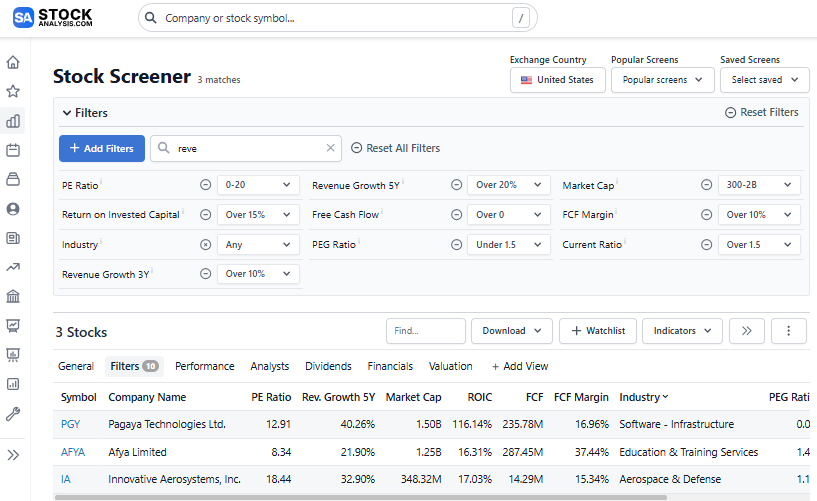Image resolution: width=817 pixels, height=501 pixels.
Task: Remove the Revenue Growth 5Y filter
Action: click(x=456, y=185)
